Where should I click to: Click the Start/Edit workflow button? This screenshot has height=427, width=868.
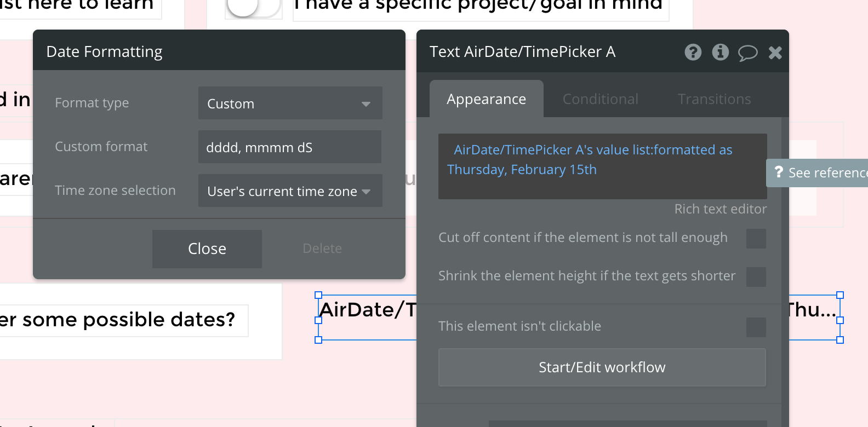click(602, 367)
